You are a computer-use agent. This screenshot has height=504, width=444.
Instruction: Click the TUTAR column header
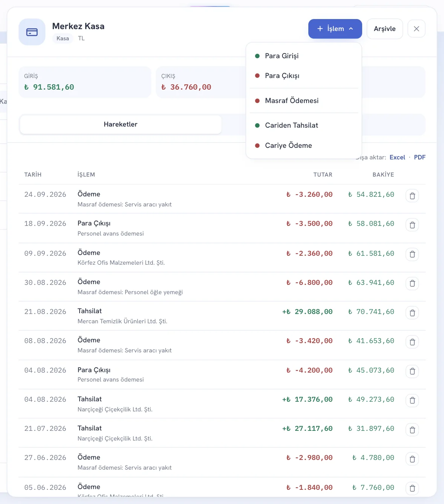pos(323,175)
